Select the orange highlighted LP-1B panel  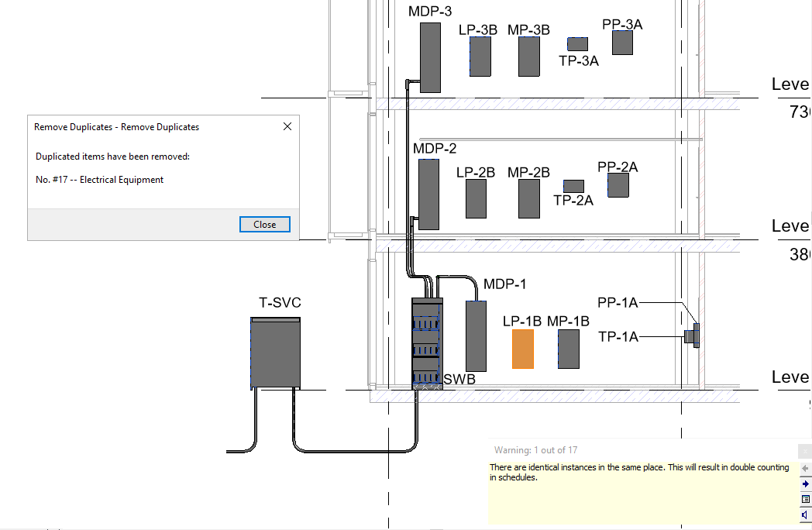tap(523, 349)
